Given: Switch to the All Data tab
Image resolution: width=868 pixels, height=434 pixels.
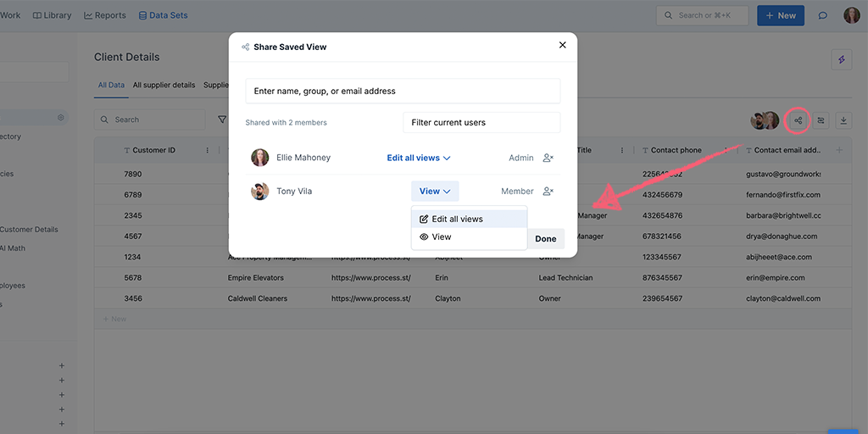Looking at the screenshot, I should coord(111,86).
